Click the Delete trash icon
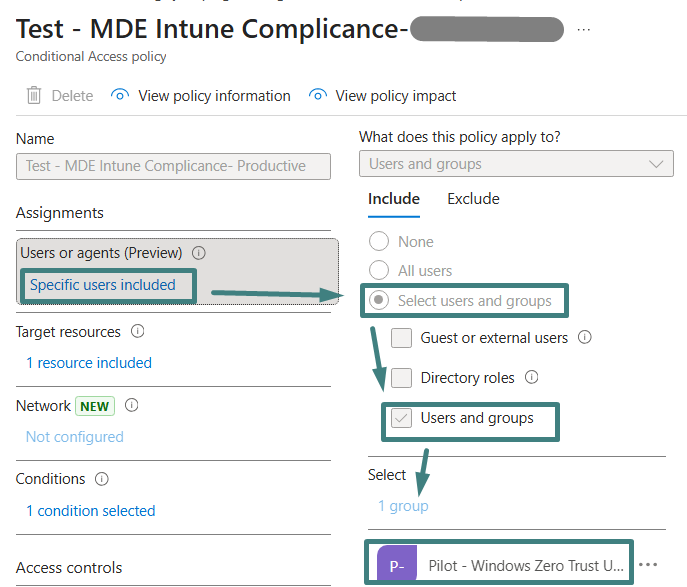687x587 pixels. [x=34, y=96]
